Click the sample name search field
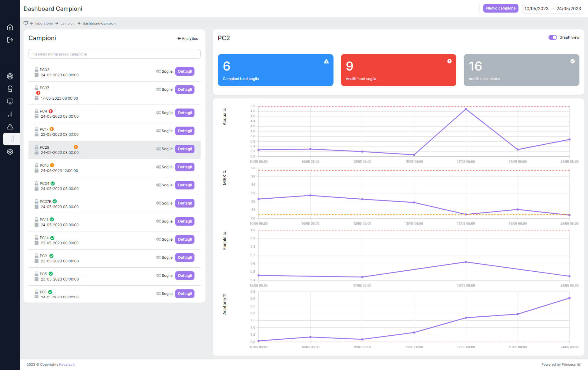Viewport: 588px width, 370px height. pos(114,54)
